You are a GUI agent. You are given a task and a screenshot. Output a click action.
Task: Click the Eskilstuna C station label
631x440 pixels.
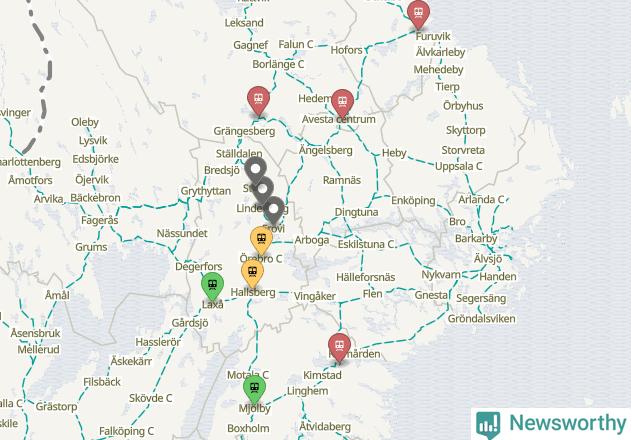366,244
